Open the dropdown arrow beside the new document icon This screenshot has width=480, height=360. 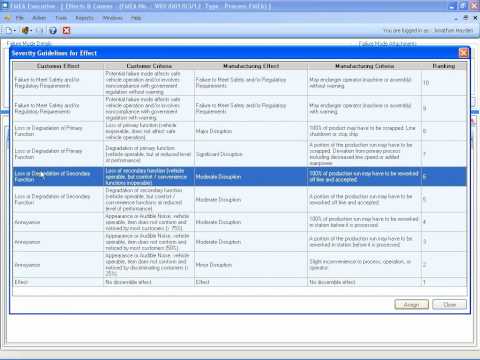tap(15, 31)
